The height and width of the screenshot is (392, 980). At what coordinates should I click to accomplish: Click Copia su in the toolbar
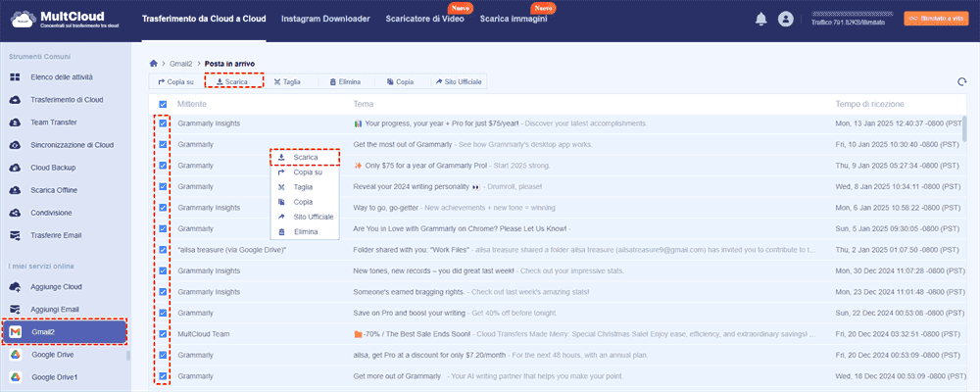coord(176,82)
